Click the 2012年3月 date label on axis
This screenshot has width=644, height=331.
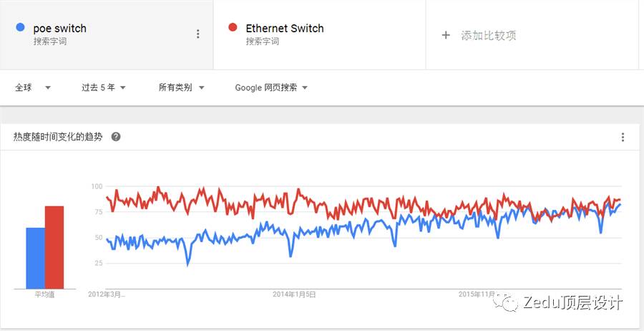pyautogui.click(x=107, y=294)
